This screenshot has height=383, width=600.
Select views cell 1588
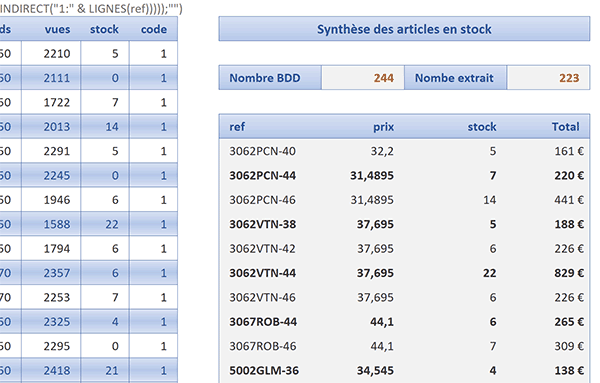pos(51,224)
